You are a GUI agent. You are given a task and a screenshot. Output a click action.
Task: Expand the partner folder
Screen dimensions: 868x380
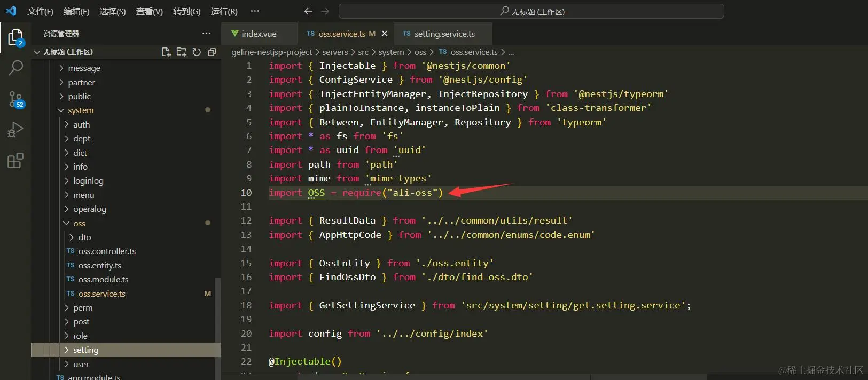(126, 82)
